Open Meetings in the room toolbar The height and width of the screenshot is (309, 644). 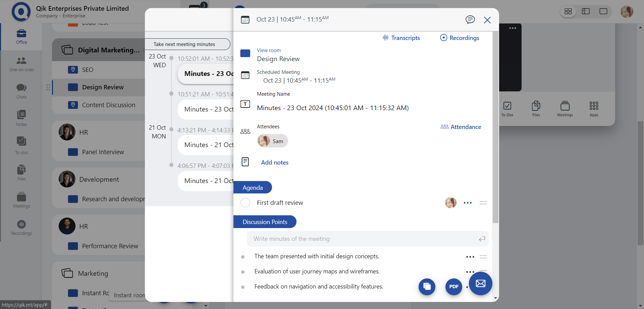pyautogui.click(x=565, y=109)
